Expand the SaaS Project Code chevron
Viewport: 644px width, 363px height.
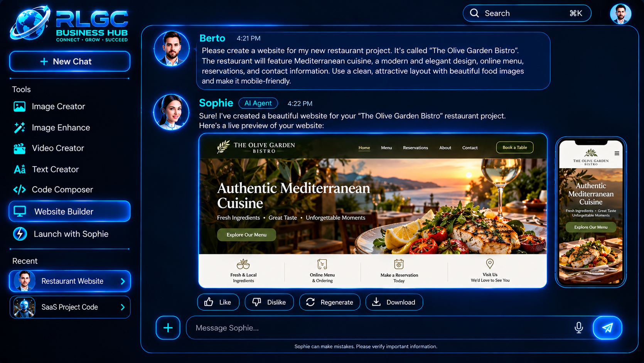pos(123,307)
